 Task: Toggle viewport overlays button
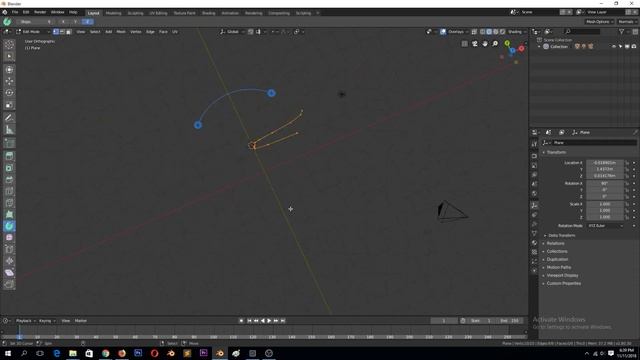(443, 31)
